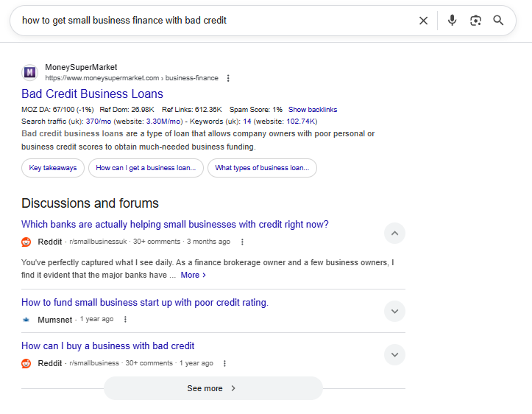Click the Reddit icon for the r/smallbusinessuk post
The width and height of the screenshot is (532, 414).
pyautogui.click(x=26, y=242)
